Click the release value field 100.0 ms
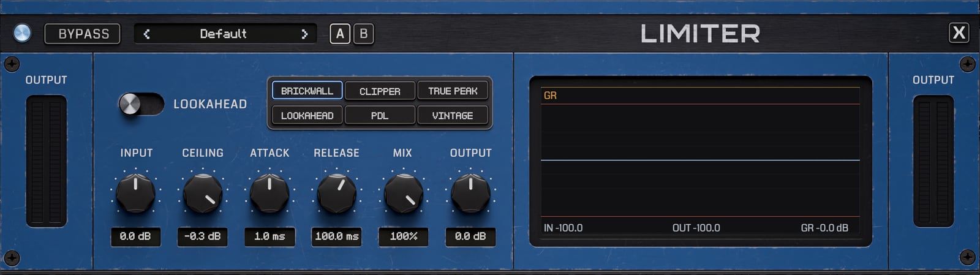 coord(336,236)
